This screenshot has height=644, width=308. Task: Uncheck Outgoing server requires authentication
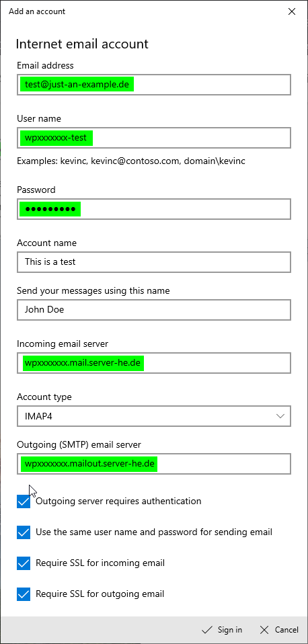pyautogui.click(x=24, y=501)
